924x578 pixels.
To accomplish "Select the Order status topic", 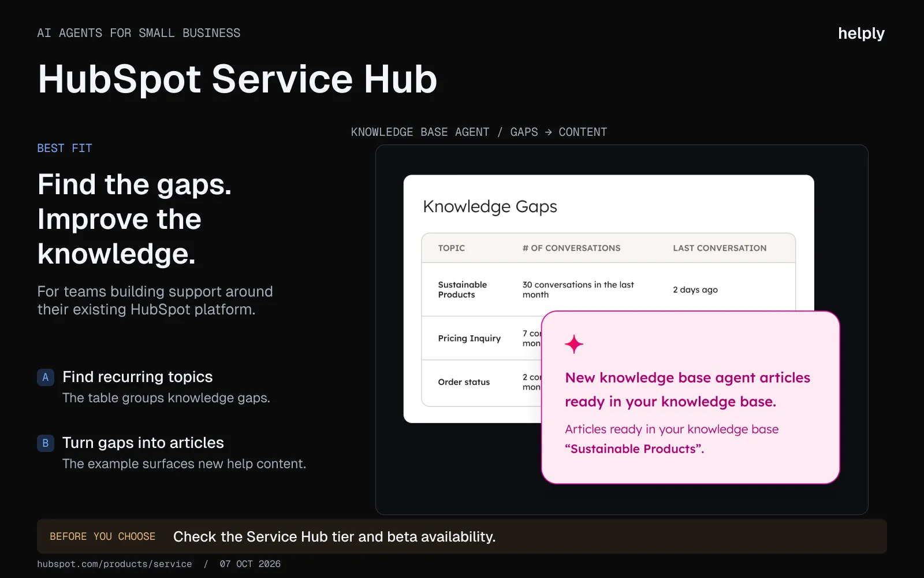I will point(464,382).
